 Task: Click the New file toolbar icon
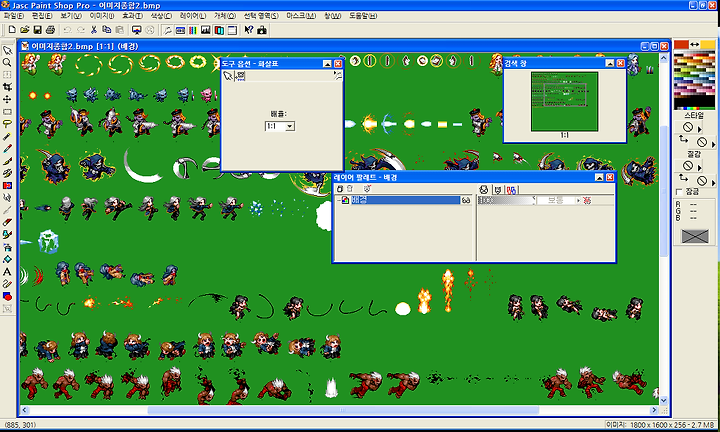point(12,30)
